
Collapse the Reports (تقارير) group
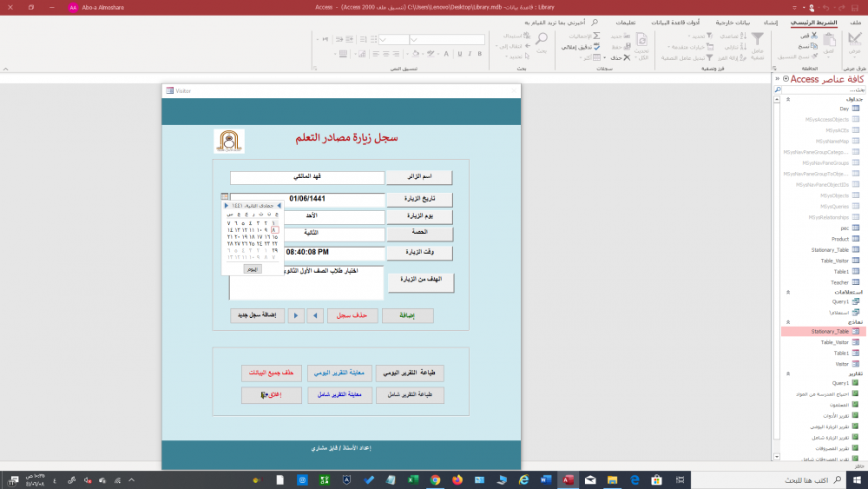pos(788,373)
